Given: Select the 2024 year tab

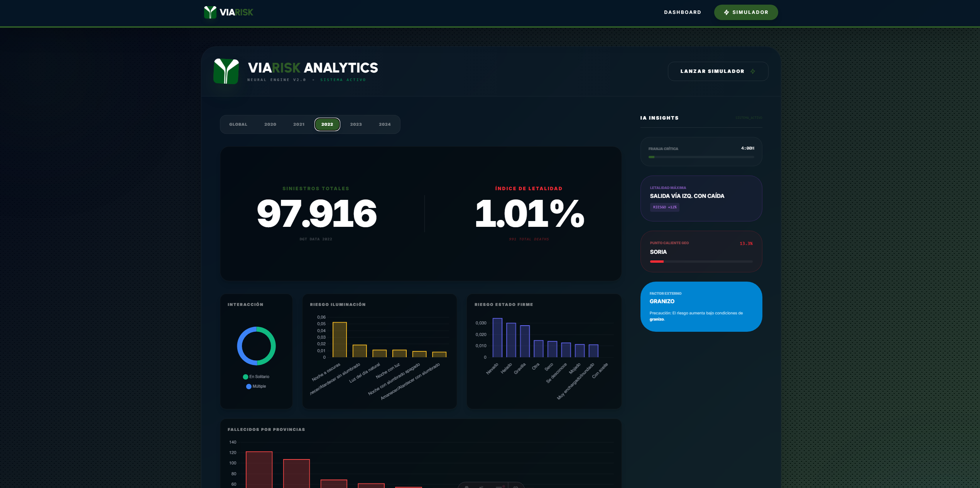Looking at the screenshot, I should (385, 125).
